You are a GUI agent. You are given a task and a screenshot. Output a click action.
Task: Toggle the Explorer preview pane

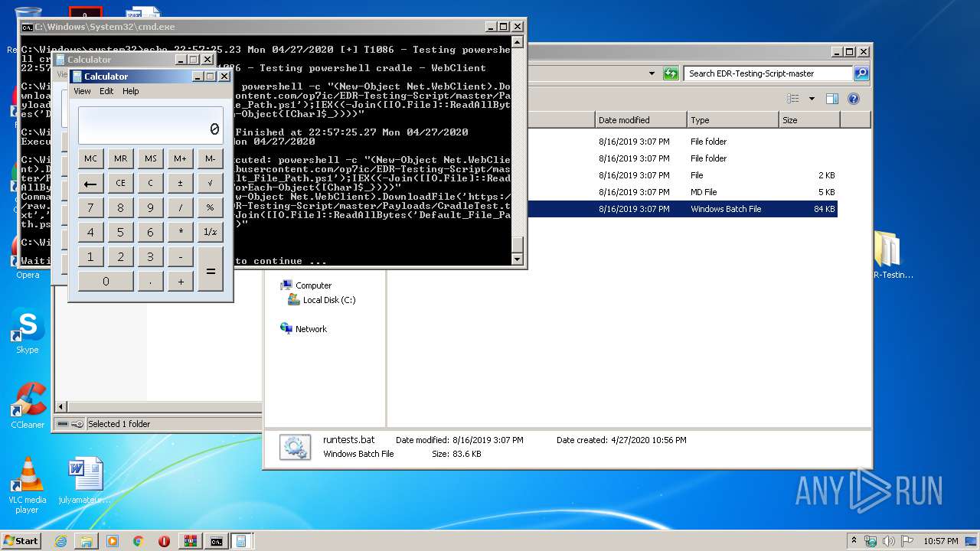832,99
